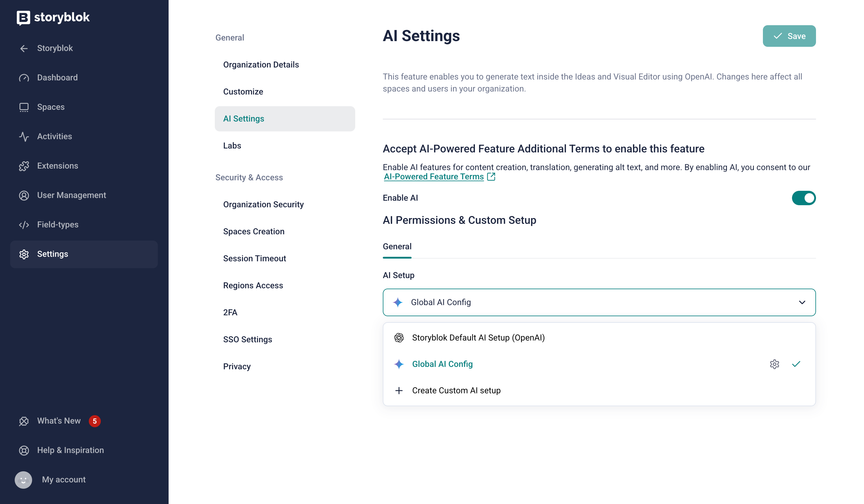The image size is (864, 504).
Task: Click the Extensions puzzle icon
Action: click(x=24, y=166)
